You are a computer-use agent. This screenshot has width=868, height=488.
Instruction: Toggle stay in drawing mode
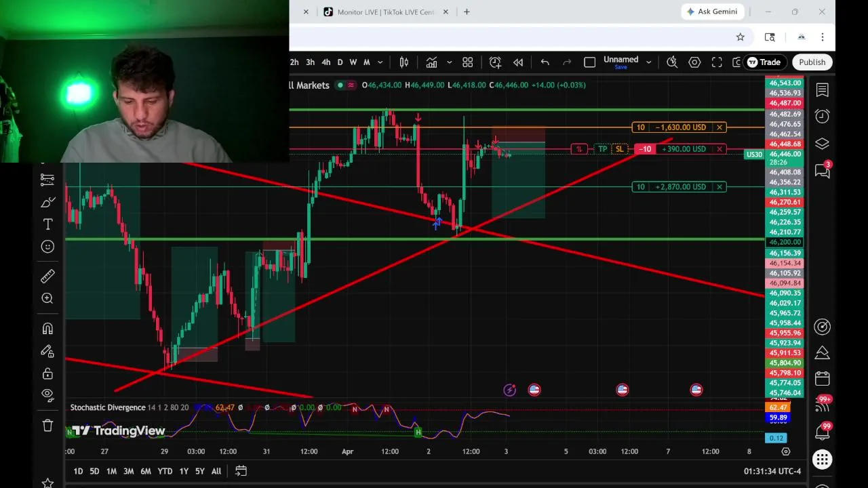click(47, 351)
